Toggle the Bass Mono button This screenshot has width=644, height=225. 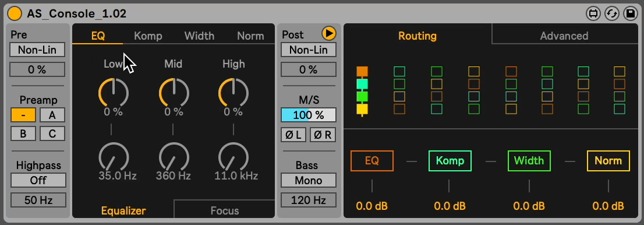(x=309, y=181)
